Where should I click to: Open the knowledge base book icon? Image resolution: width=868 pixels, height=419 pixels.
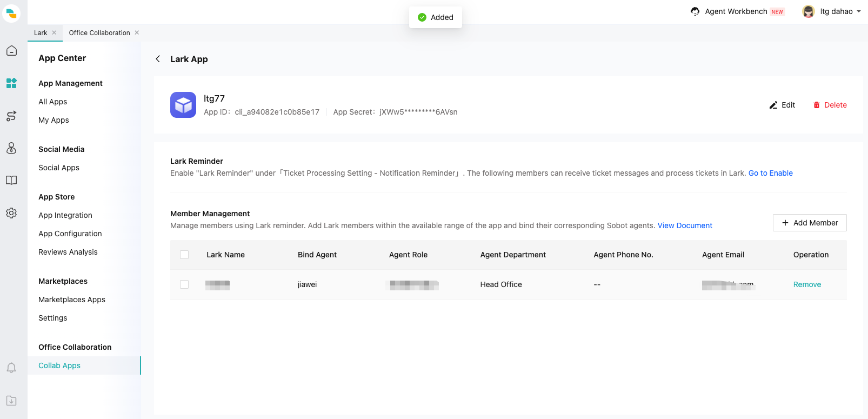[x=11, y=181]
